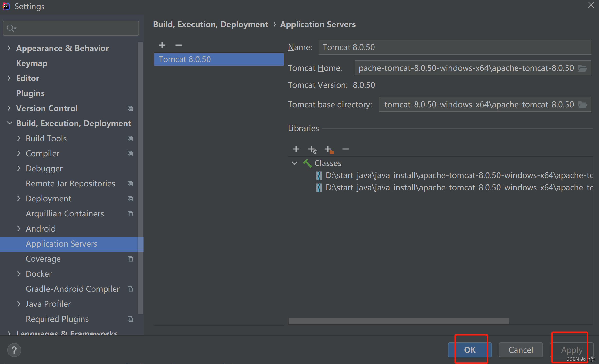
Task: Open the Plugins settings page
Action: click(x=30, y=94)
